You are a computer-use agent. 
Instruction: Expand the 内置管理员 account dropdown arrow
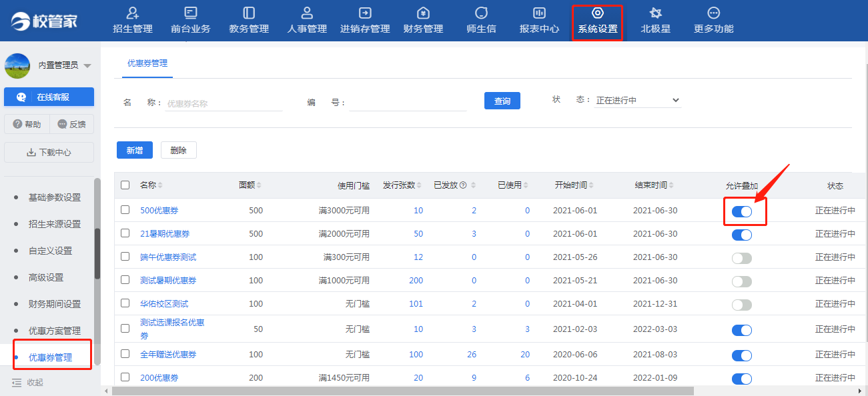click(87, 65)
